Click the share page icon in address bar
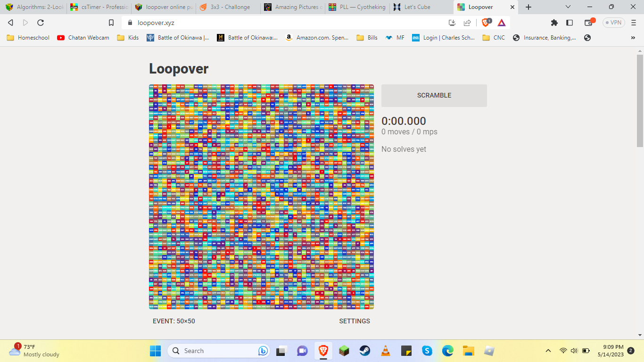 (x=467, y=23)
